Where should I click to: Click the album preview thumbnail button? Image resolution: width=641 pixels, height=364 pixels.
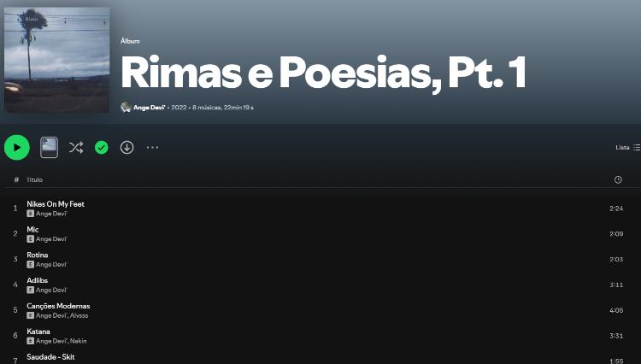pos(49,148)
